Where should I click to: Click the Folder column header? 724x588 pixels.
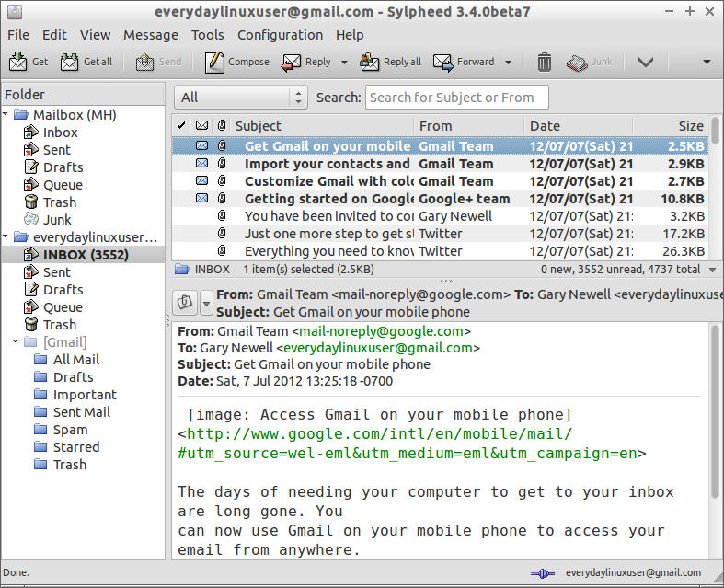coord(83,95)
